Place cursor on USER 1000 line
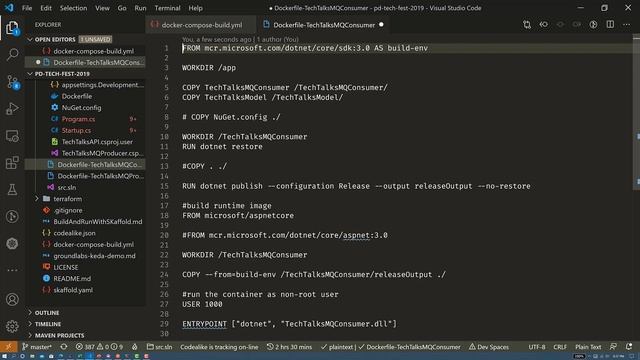The width and height of the screenshot is (640, 360). tap(202, 304)
